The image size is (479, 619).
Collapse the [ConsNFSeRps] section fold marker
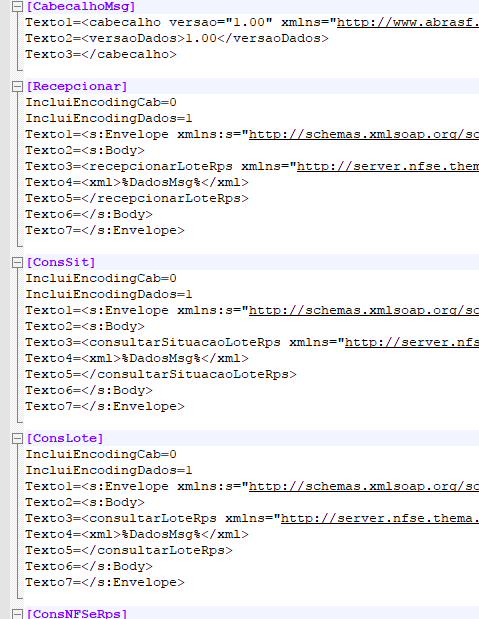(x=17, y=614)
